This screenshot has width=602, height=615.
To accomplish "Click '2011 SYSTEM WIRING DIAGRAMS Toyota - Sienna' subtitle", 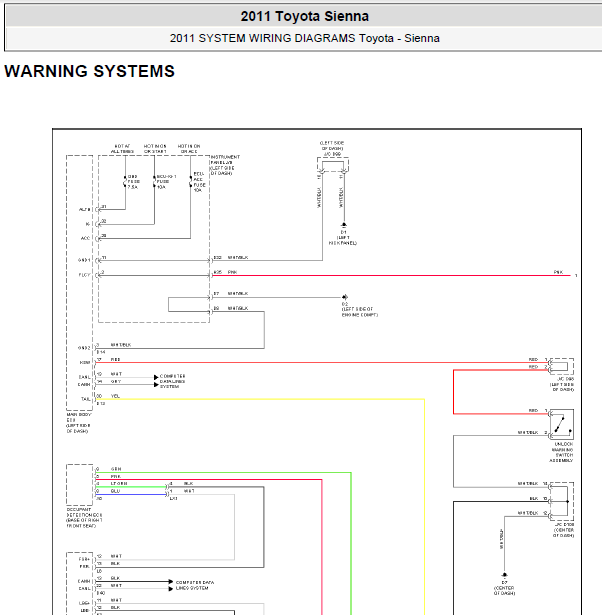I will point(304,38).
